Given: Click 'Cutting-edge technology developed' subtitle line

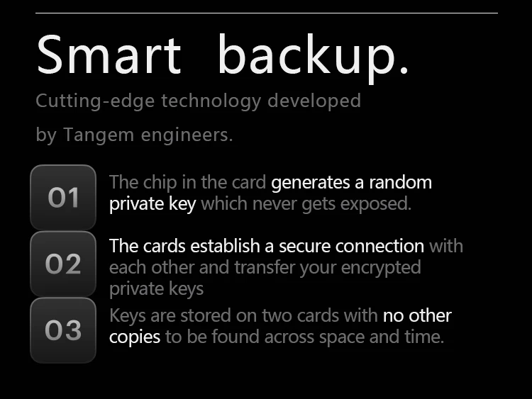Looking at the screenshot, I should pos(198,101).
